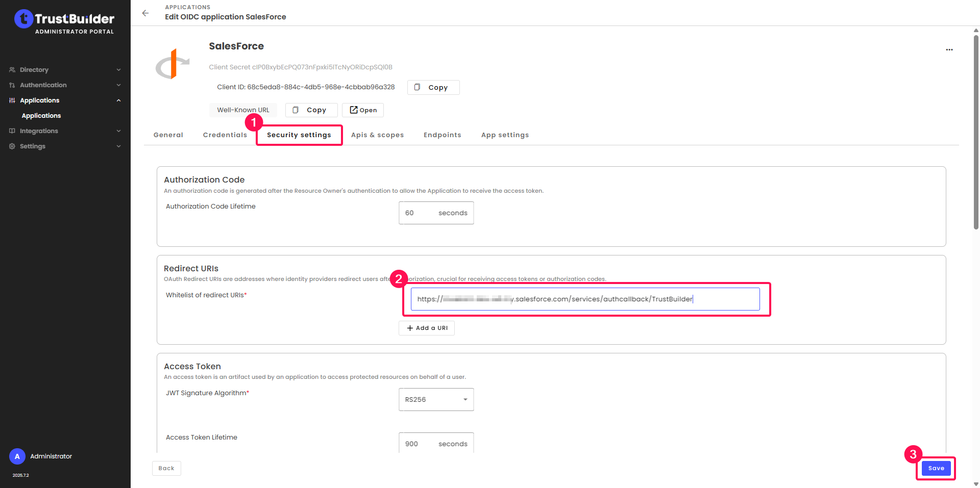Click the redirect URI whitelist input field
The image size is (980, 488).
coord(585,299)
